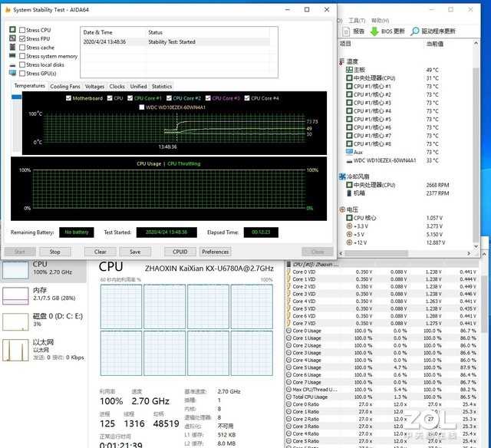This screenshot has height=448, width=491.
Task: Switch to the Statistics tab
Action: (162, 87)
